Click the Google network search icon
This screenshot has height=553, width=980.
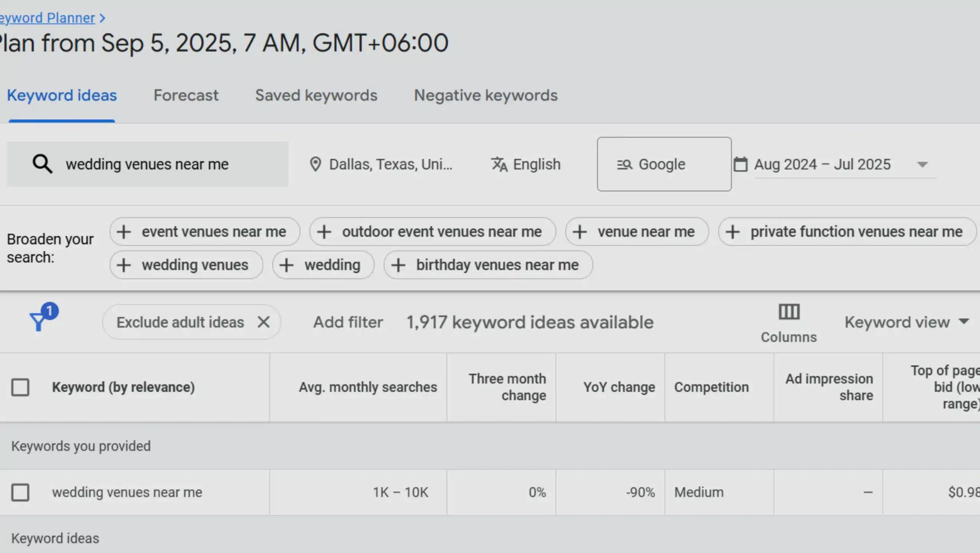tap(624, 164)
